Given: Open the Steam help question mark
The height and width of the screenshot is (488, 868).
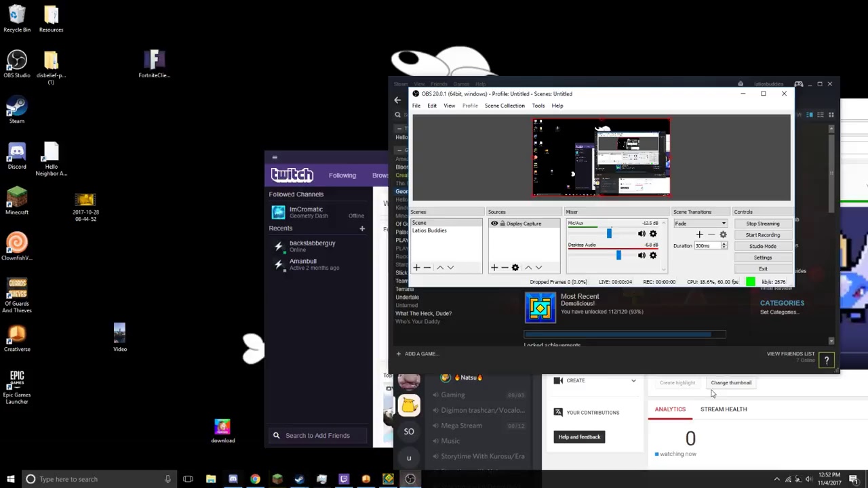Looking at the screenshot, I should [826, 361].
